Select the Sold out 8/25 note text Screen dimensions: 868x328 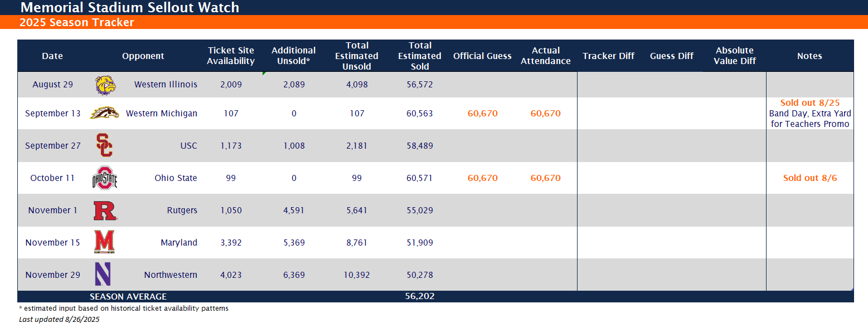tap(810, 103)
